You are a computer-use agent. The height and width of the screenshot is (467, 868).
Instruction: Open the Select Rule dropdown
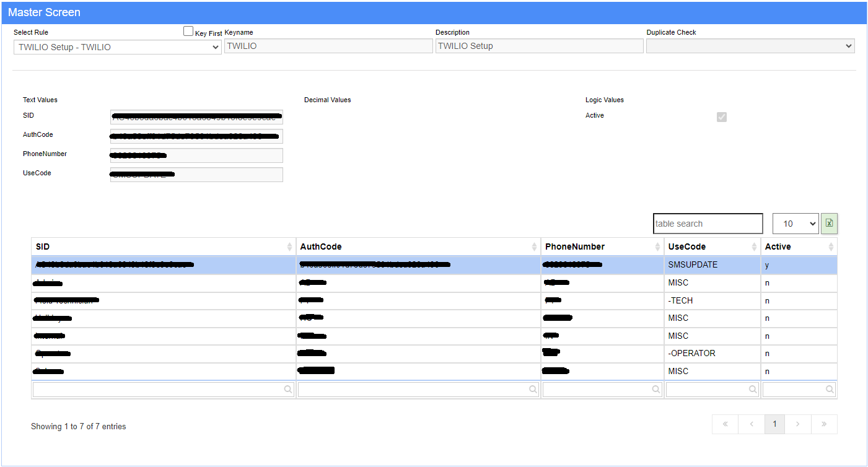click(x=118, y=47)
